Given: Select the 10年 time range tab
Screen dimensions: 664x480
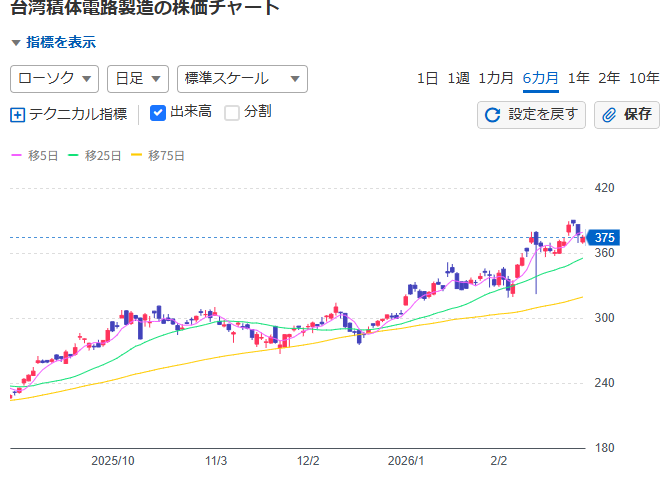Looking at the screenshot, I should click(644, 78).
